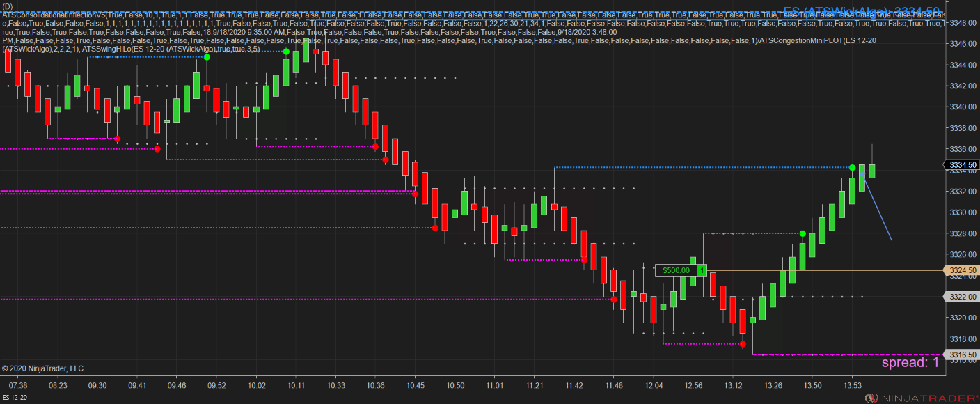Click the green position quantity 1 box
Viewport: 980px width, 404px height.
point(702,270)
